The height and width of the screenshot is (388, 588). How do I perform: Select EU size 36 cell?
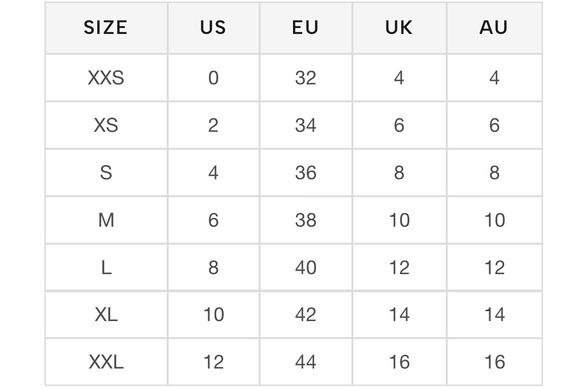point(305,173)
